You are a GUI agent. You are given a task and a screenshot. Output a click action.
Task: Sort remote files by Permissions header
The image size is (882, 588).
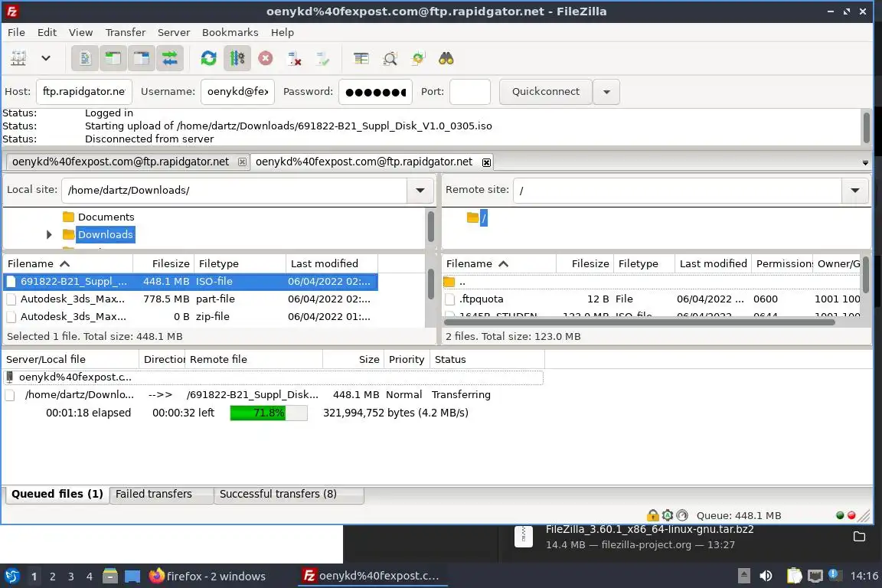[x=782, y=264]
